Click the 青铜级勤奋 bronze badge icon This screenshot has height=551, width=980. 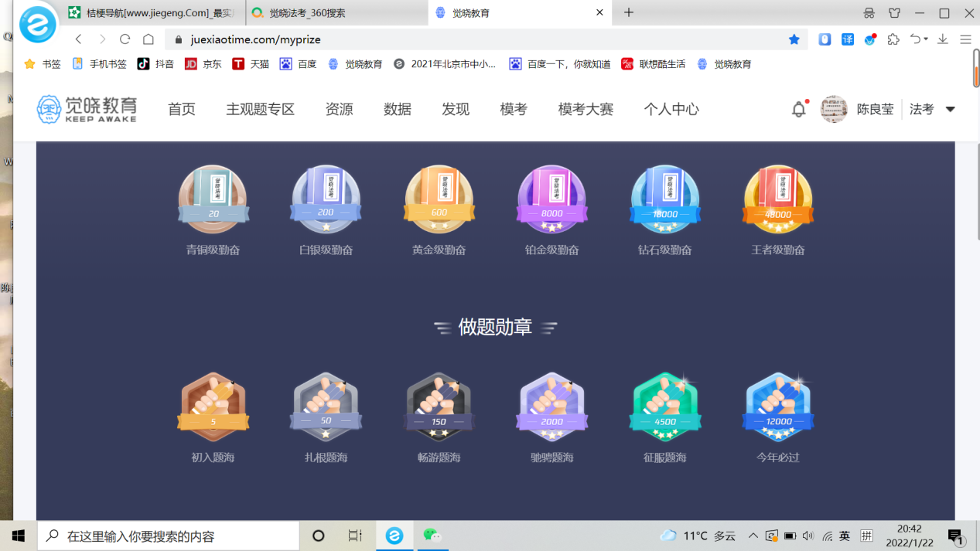(213, 199)
